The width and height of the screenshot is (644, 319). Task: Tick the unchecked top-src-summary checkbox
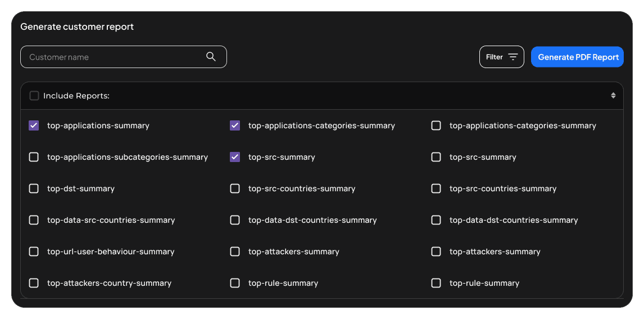tap(436, 157)
